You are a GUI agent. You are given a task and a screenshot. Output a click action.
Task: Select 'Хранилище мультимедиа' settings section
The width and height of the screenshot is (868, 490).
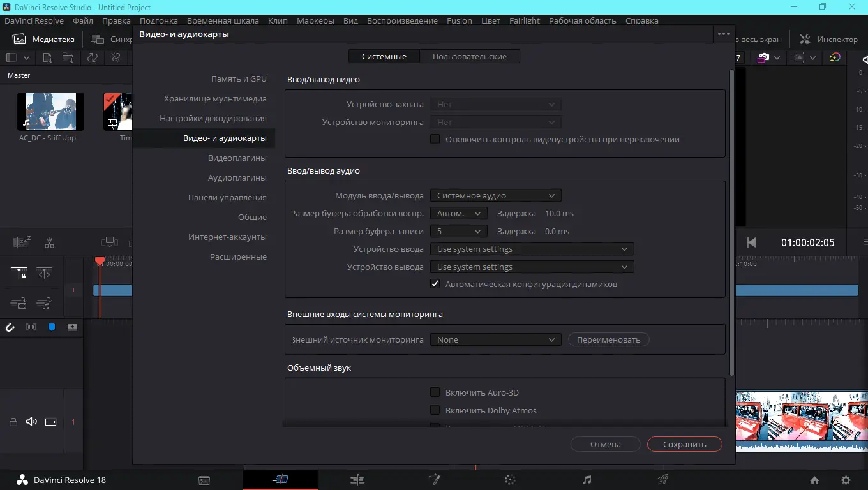[x=215, y=98]
